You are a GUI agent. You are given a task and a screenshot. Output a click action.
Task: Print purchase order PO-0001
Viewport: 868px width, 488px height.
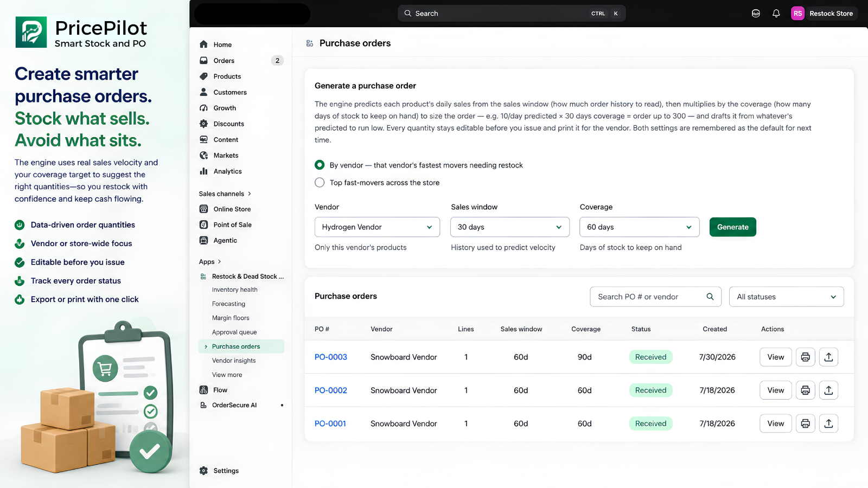[805, 423]
